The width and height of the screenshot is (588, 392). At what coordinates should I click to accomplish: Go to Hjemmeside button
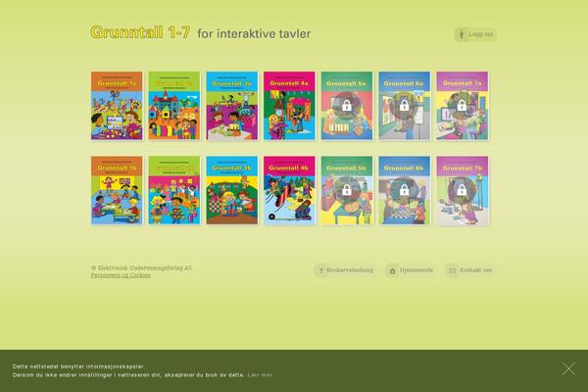(x=411, y=270)
